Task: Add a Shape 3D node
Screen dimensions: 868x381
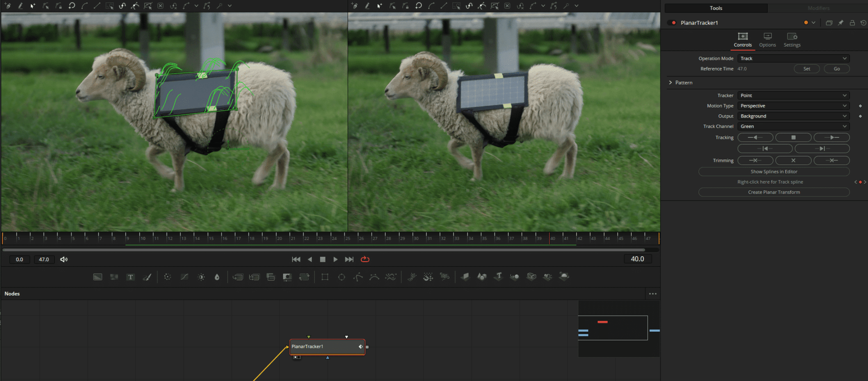Action: 482,276
